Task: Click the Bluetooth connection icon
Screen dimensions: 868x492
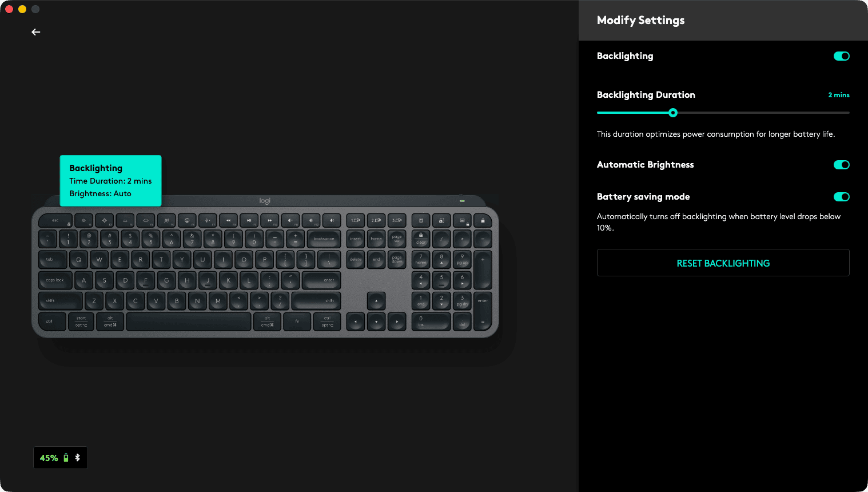Action: click(77, 458)
